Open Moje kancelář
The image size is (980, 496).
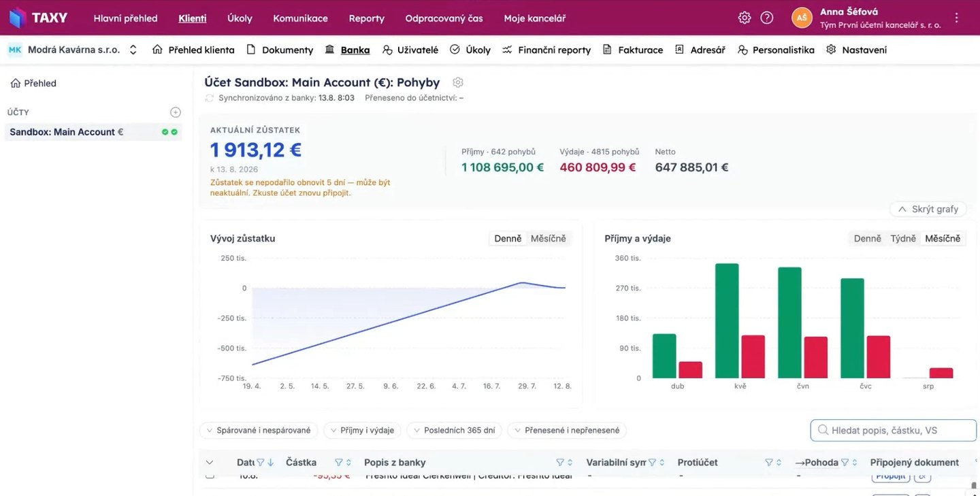coord(535,18)
